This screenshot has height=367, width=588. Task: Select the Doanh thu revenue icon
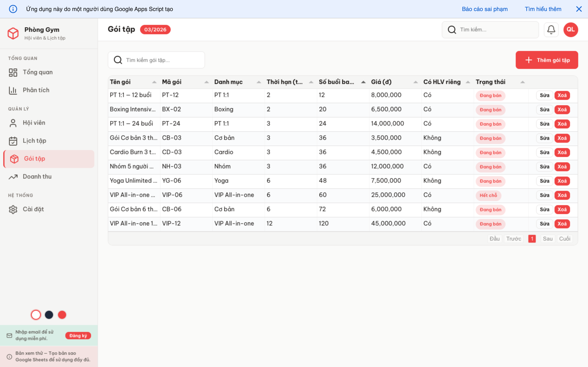tap(13, 176)
